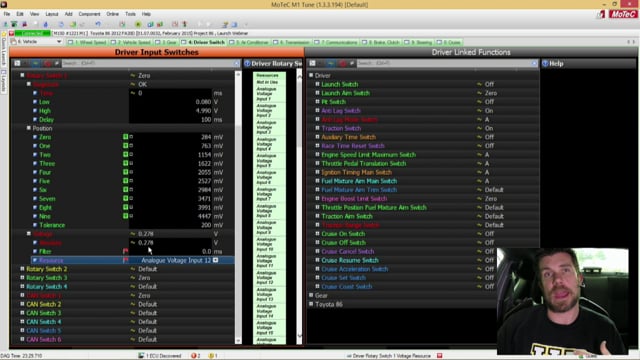Image resolution: width=640 pixels, height=360 pixels.
Task: Click the search field in Driver Linked Functions
Action: click(444, 63)
